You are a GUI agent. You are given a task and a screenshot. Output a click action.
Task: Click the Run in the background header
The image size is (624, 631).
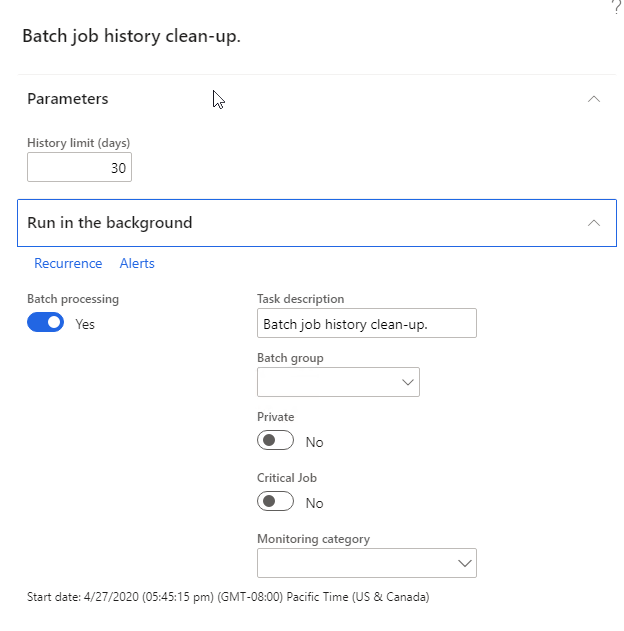tap(317, 223)
